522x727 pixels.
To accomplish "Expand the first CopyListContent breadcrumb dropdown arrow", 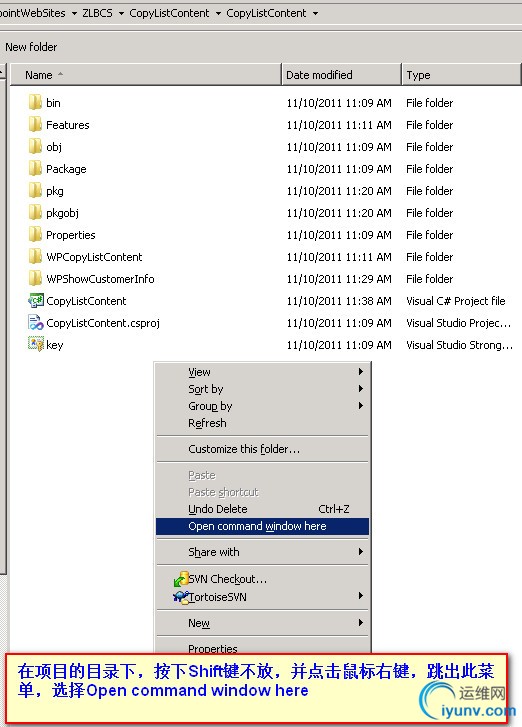I will tap(218, 13).
